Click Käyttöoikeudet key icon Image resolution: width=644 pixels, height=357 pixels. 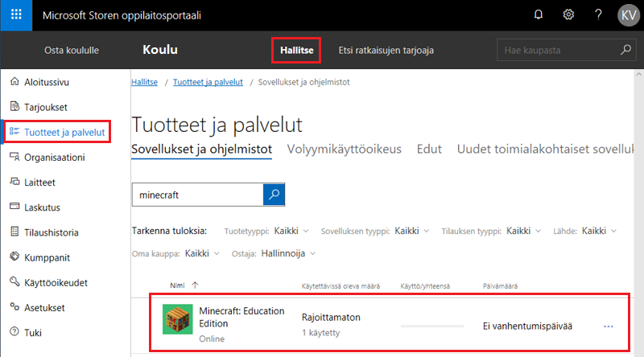pyautogui.click(x=14, y=281)
